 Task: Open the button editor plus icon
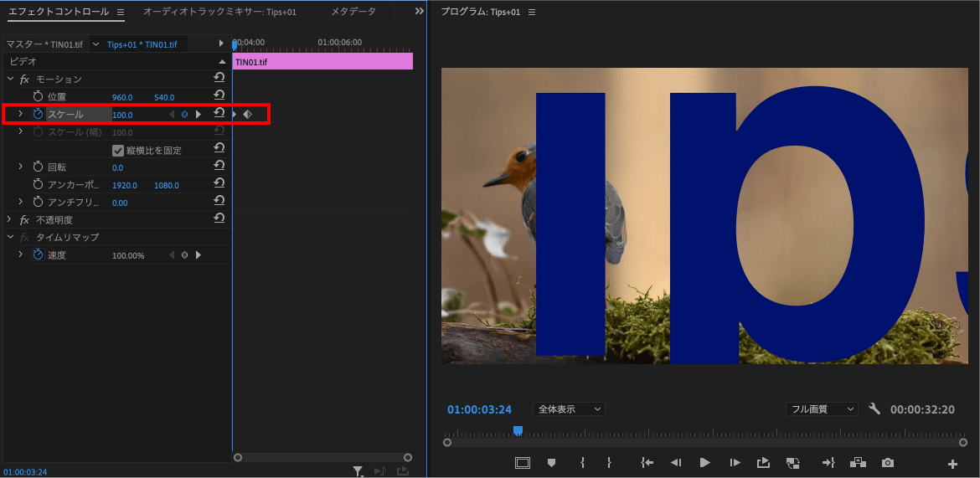952,464
